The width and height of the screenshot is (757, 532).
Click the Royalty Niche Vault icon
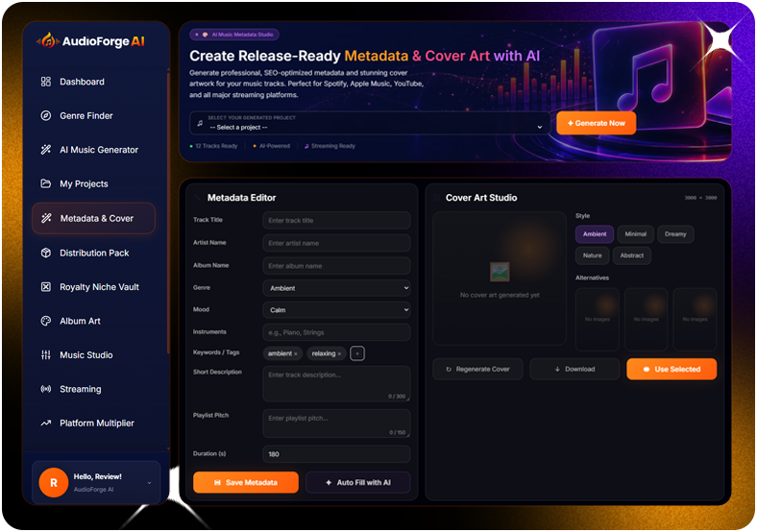click(x=46, y=287)
